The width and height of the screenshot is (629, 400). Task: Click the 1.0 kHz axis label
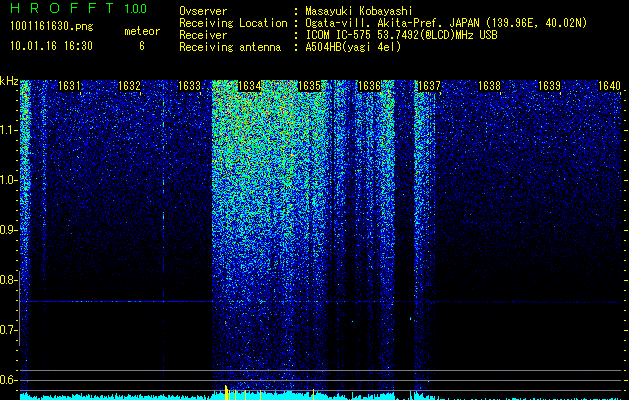pos(8,180)
